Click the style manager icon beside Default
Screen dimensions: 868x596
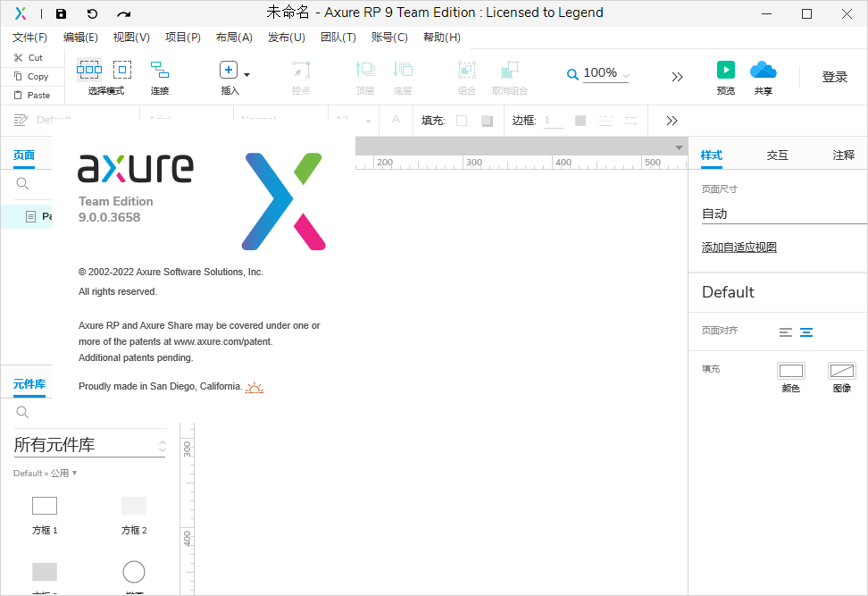pos(21,121)
